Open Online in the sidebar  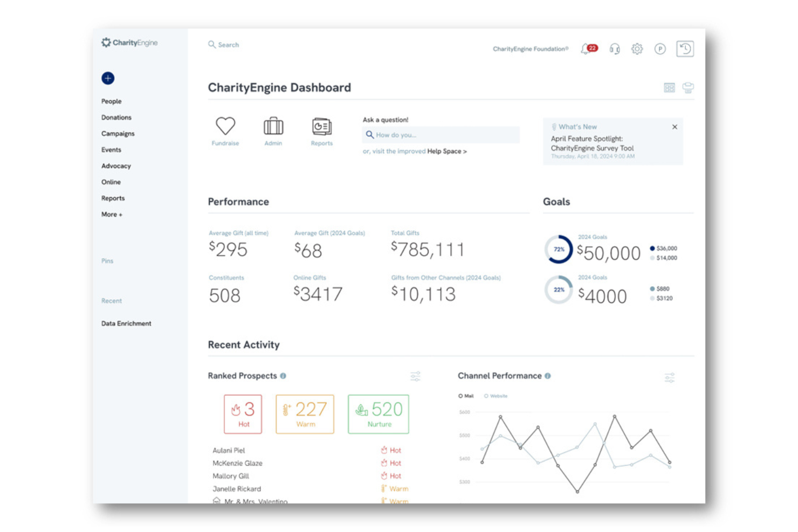click(111, 182)
